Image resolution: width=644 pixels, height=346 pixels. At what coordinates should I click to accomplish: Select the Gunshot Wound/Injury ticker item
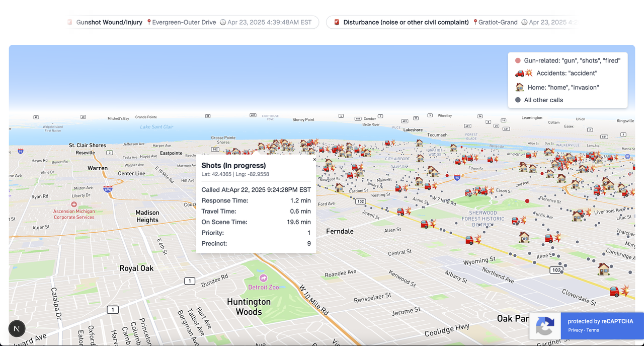click(193, 22)
